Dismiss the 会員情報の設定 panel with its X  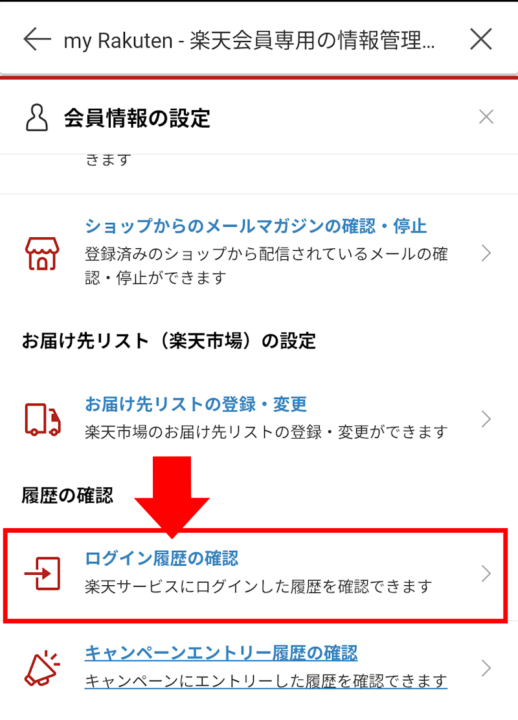(x=486, y=117)
